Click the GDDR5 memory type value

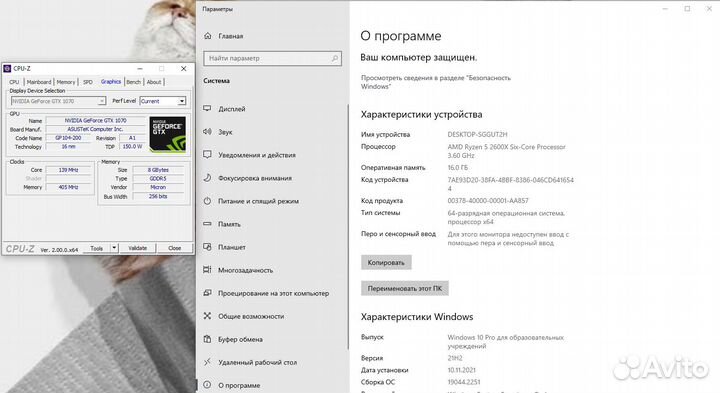point(158,179)
